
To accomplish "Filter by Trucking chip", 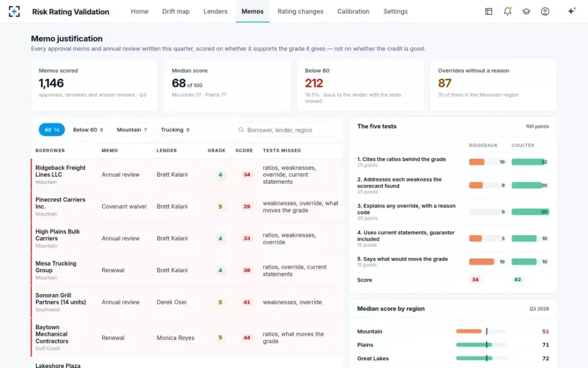I will (175, 130).
